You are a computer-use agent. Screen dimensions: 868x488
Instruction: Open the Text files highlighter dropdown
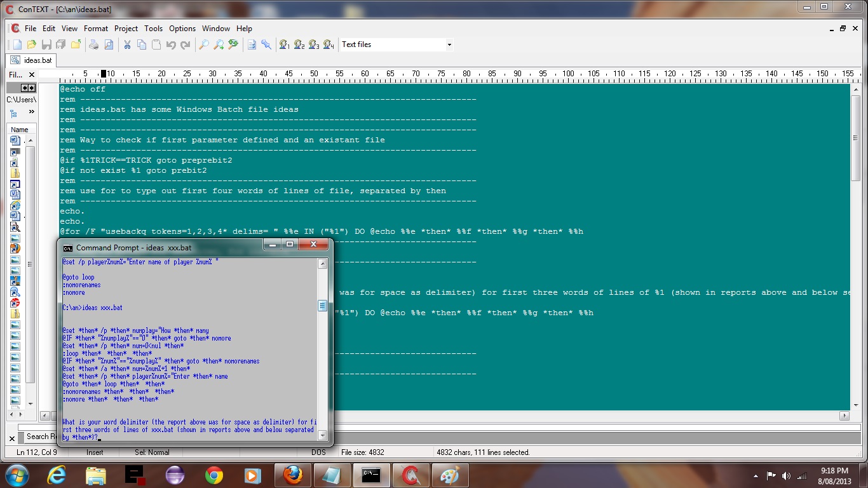(449, 44)
